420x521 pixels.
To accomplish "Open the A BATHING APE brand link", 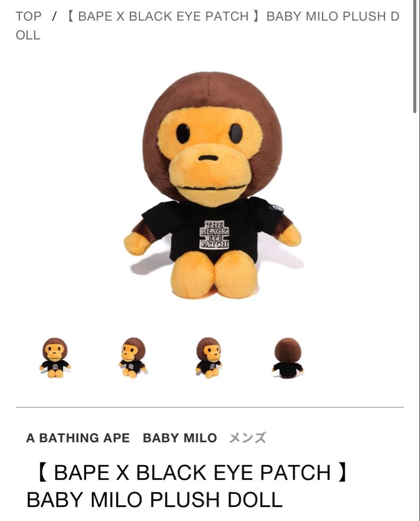I will tap(78, 438).
